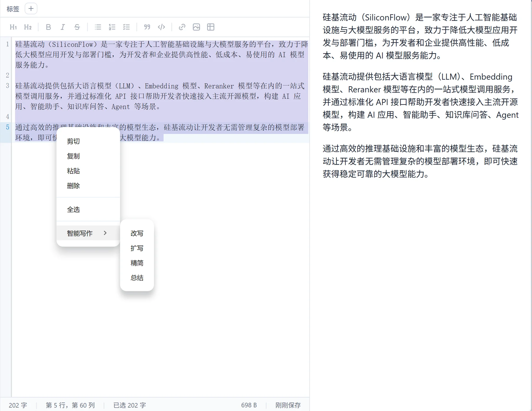This screenshot has height=411, width=532.
Task: Toggle bold formatting
Action: click(48, 27)
